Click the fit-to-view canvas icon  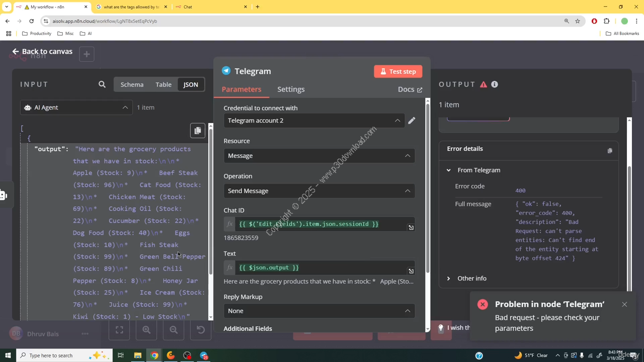(119, 330)
